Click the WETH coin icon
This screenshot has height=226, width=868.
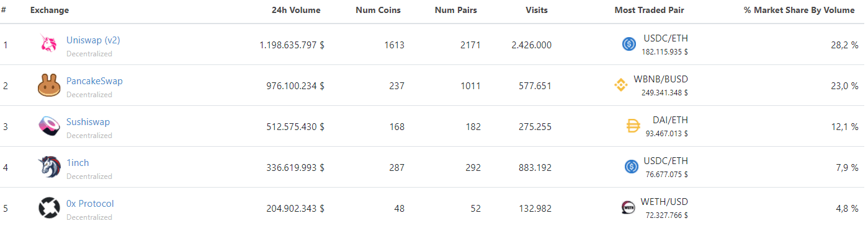628,207
